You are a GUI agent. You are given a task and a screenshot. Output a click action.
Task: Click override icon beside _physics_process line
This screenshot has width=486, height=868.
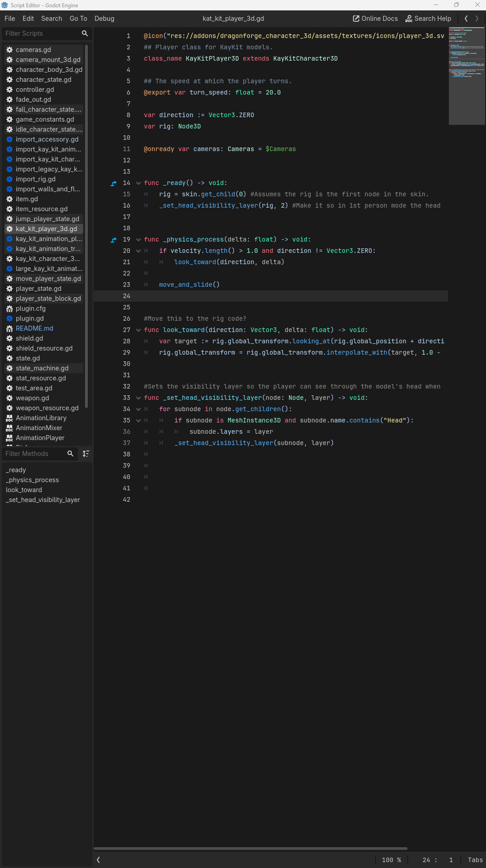(114, 240)
